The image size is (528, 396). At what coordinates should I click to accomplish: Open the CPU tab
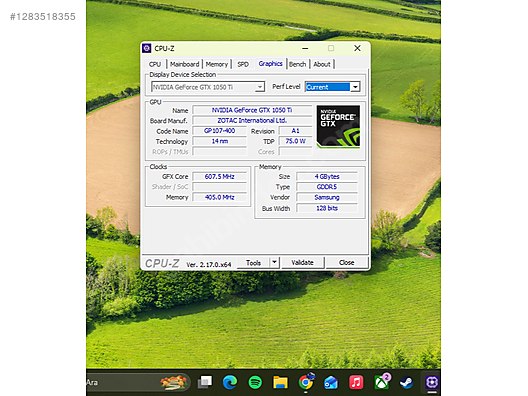click(155, 64)
